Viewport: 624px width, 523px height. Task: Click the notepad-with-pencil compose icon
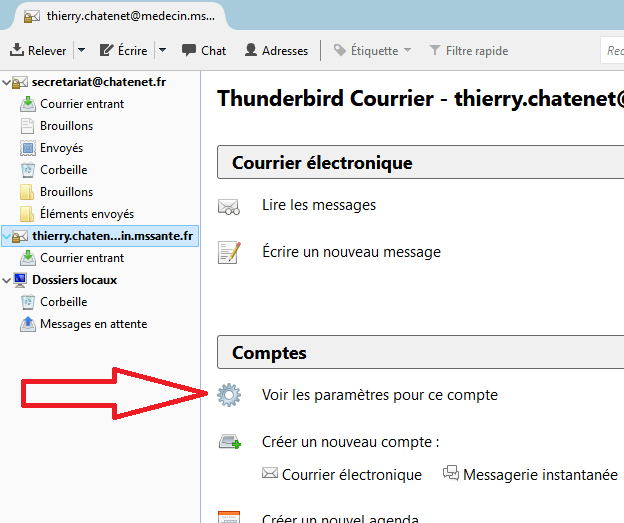[229, 252]
